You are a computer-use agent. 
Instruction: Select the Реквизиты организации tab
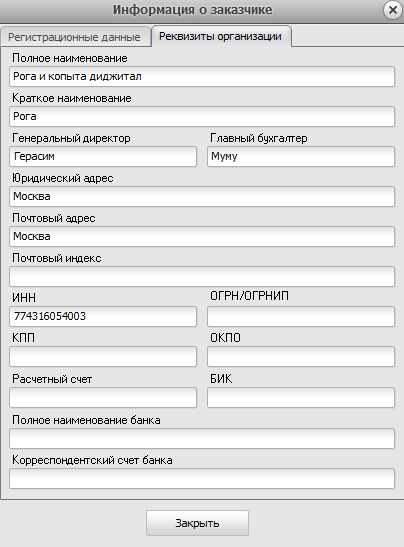pyautogui.click(x=221, y=36)
